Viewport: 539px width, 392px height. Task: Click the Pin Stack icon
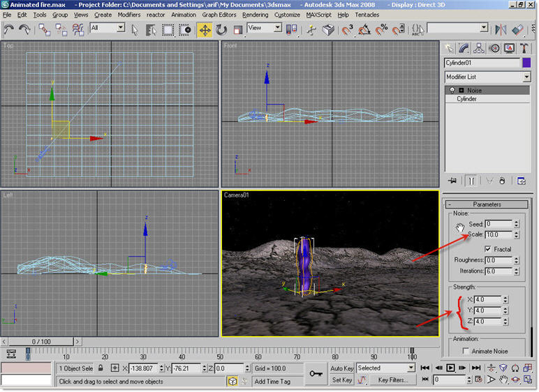tap(452, 181)
